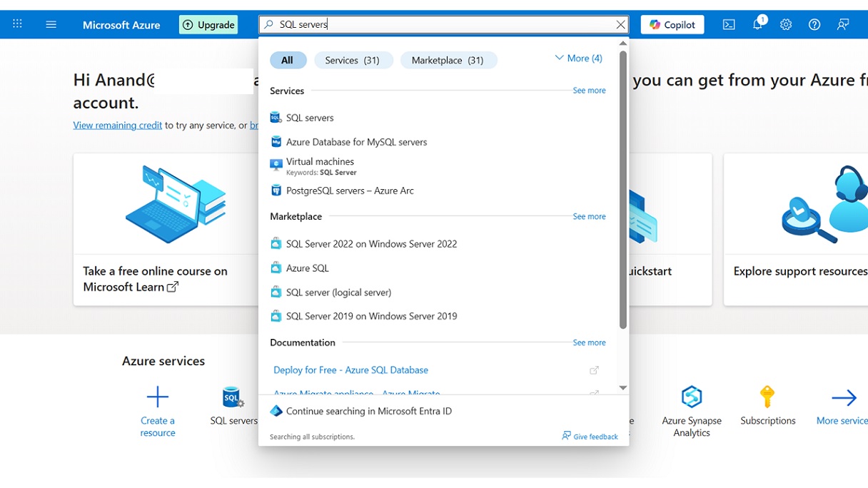
Task: Click the Virtual machines result icon
Action: pyautogui.click(x=276, y=165)
